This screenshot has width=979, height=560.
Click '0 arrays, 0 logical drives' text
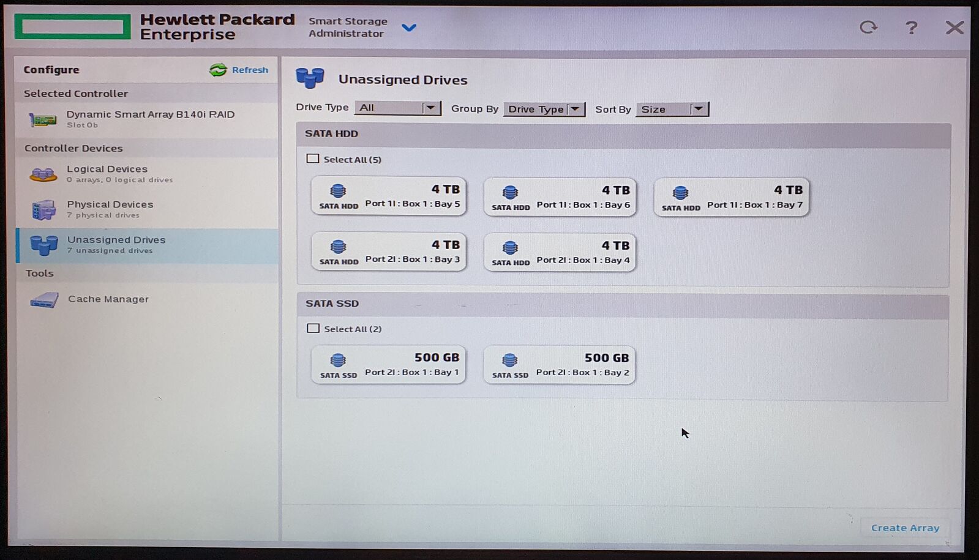120,180
